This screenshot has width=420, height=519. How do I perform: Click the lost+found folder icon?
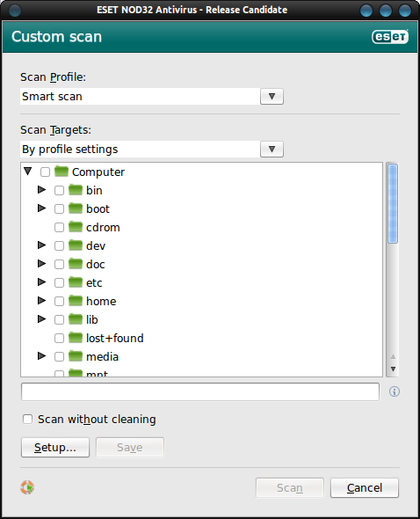76,338
